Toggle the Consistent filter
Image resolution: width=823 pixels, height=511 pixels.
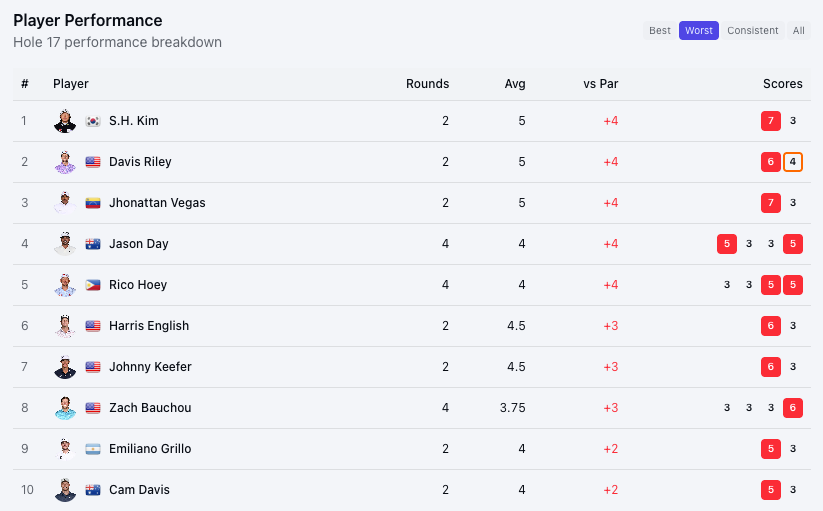753,31
